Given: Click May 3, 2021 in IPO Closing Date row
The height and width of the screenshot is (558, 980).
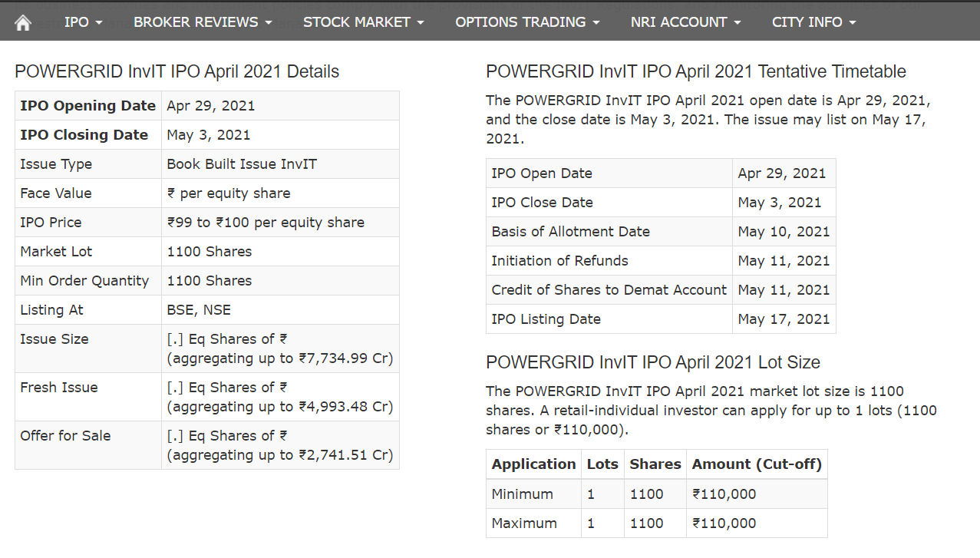Looking at the screenshot, I should click(x=209, y=135).
